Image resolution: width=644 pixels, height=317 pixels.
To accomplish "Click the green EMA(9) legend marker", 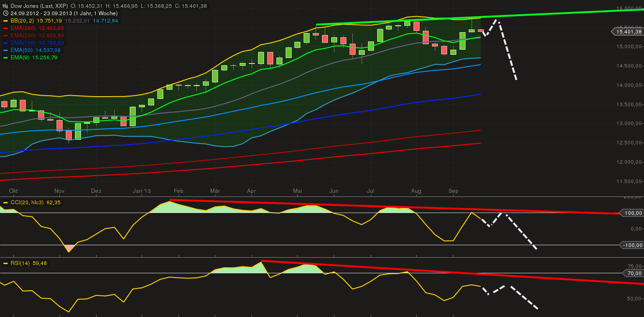I will point(6,58).
